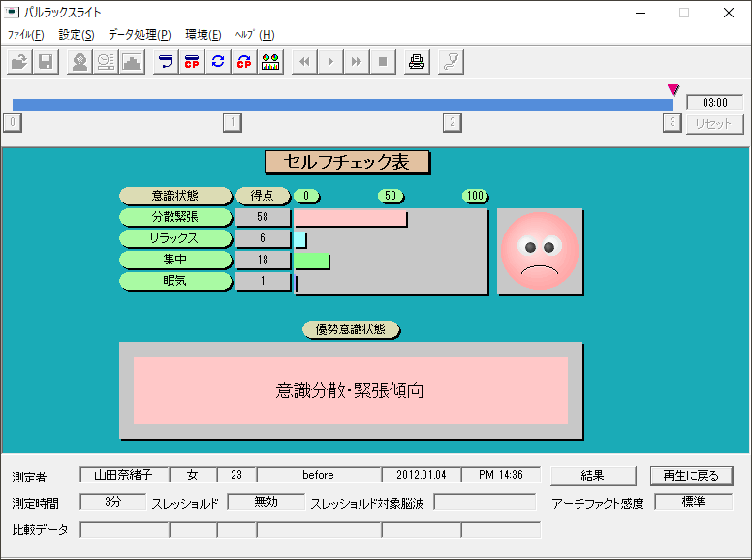752x560 pixels.
Task: Open the 設定(S) menu
Action: click(x=77, y=35)
